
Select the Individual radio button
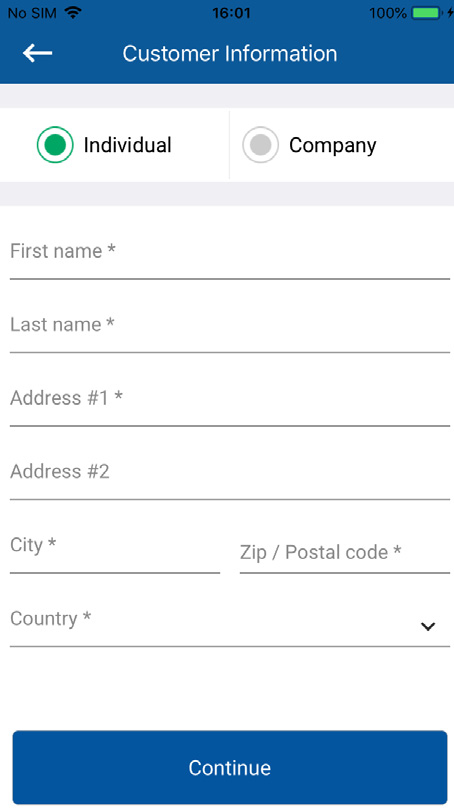coord(55,145)
